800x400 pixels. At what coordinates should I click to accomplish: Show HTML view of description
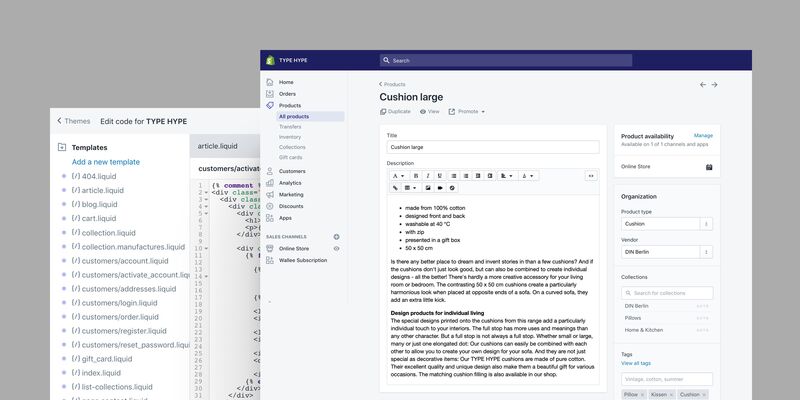pyautogui.click(x=591, y=176)
